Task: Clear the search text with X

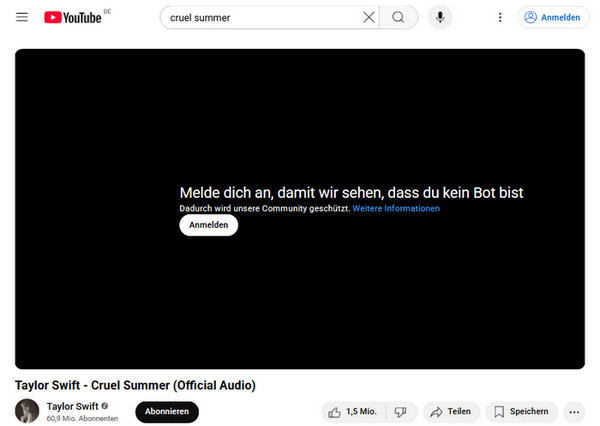Action: (x=368, y=17)
